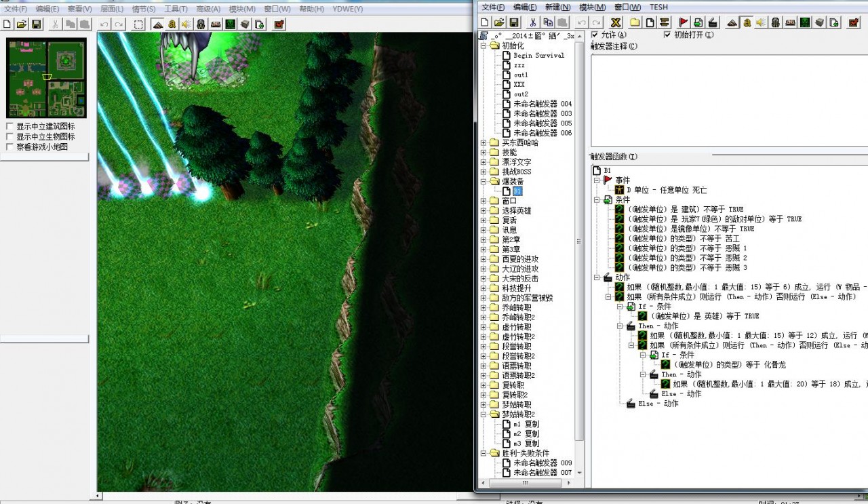
Task: Click Test Map icon in World Editor toolbar
Action: 279,24
